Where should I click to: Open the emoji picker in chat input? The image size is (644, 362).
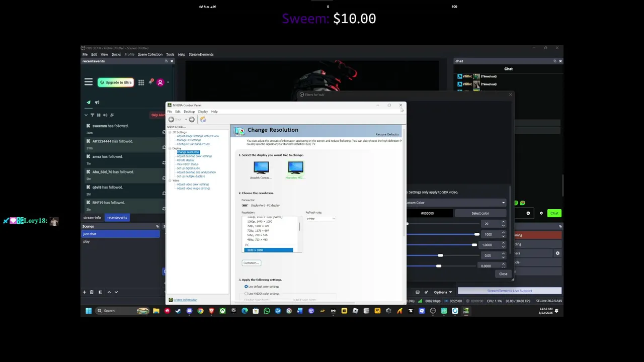coord(528,213)
